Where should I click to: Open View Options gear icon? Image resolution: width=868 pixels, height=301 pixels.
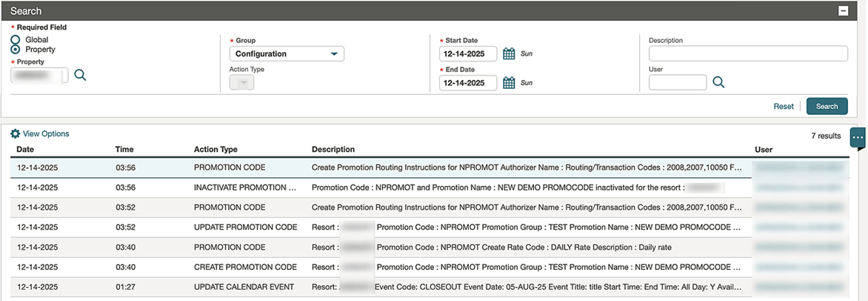point(16,133)
